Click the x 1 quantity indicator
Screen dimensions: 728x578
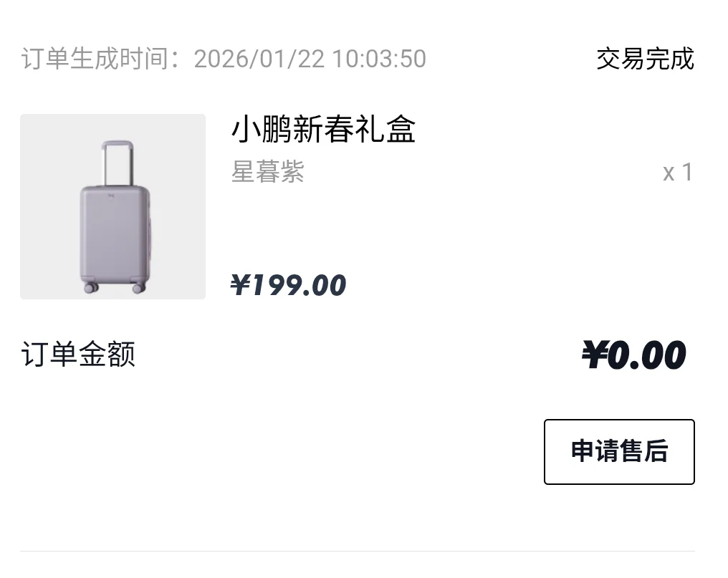[x=677, y=173]
